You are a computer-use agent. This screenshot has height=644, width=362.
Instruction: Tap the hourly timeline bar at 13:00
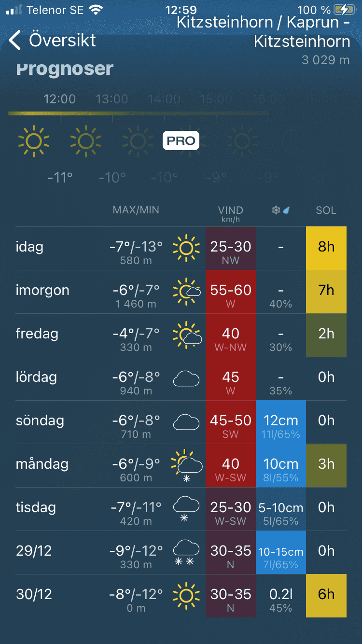(112, 114)
